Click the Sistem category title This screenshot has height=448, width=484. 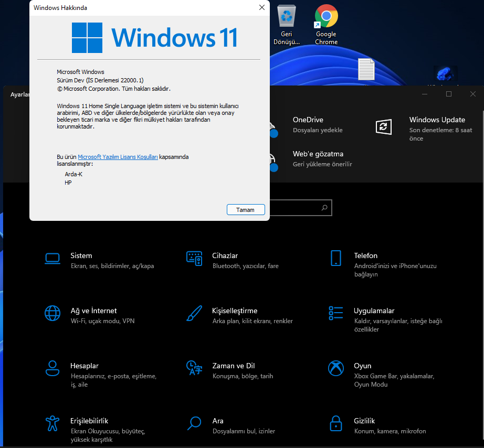[x=81, y=255]
